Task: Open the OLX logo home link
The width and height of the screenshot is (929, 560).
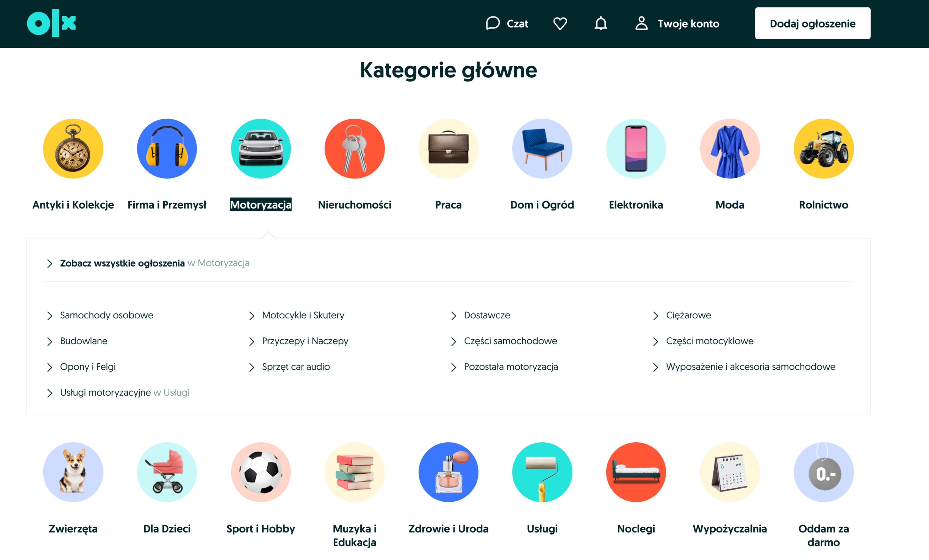Action: pos(51,23)
